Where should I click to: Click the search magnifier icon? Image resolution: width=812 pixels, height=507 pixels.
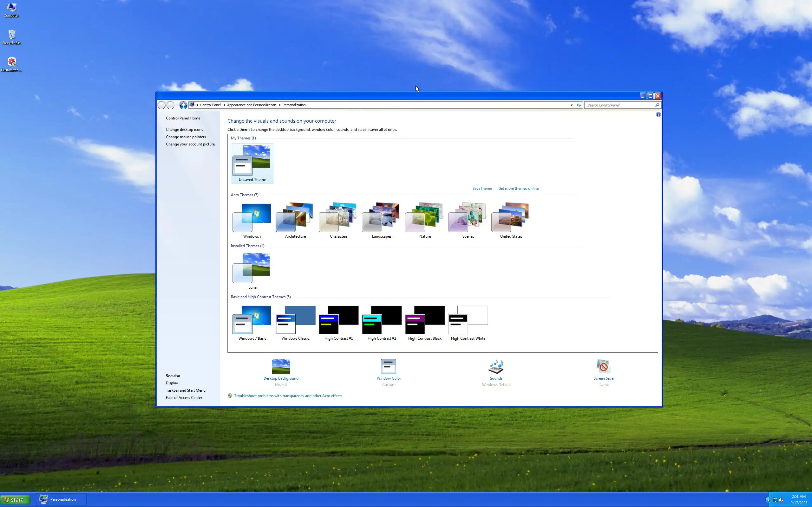pyautogui.click(x=657, y=105)
